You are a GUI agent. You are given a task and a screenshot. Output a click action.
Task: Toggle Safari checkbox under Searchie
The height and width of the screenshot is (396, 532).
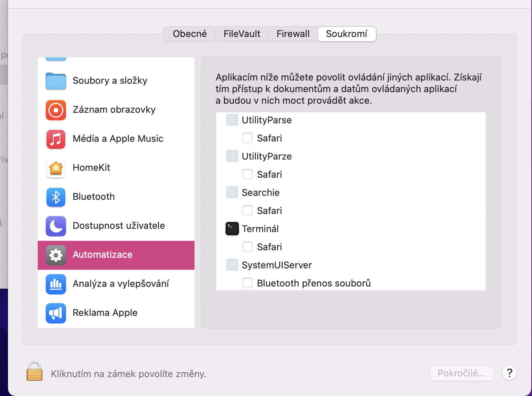(247, 210)
